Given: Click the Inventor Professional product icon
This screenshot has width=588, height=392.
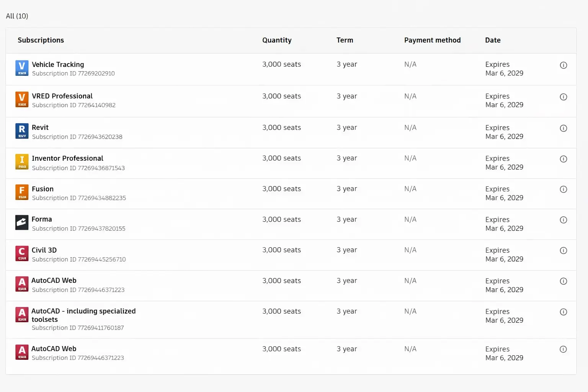Looking at the screenshot, I should (x=22, y=162).
